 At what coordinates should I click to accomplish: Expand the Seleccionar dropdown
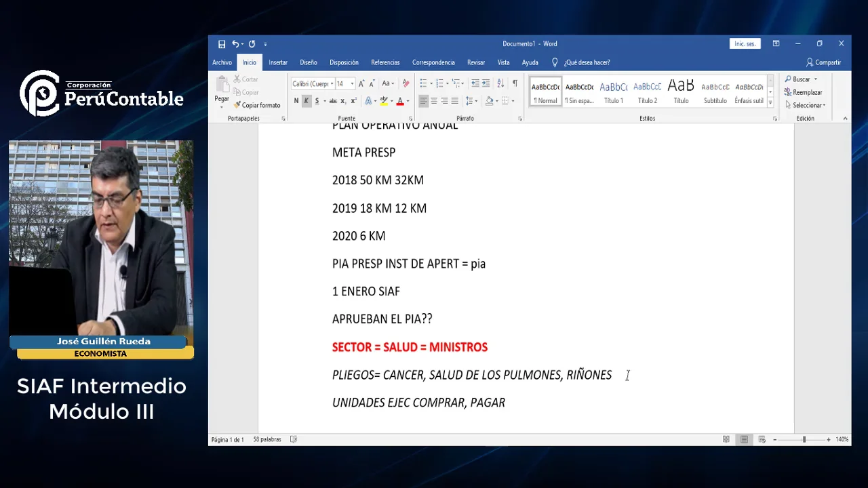tap(808, 105)
